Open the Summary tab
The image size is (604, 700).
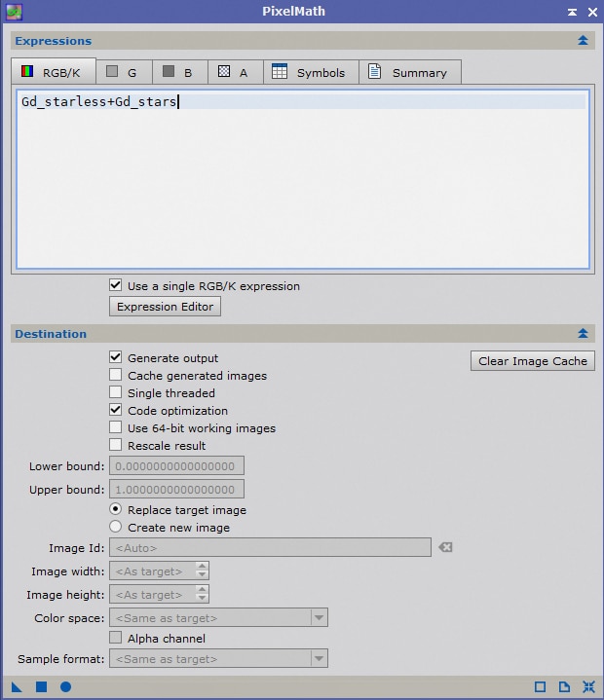[x=410, y=72]
